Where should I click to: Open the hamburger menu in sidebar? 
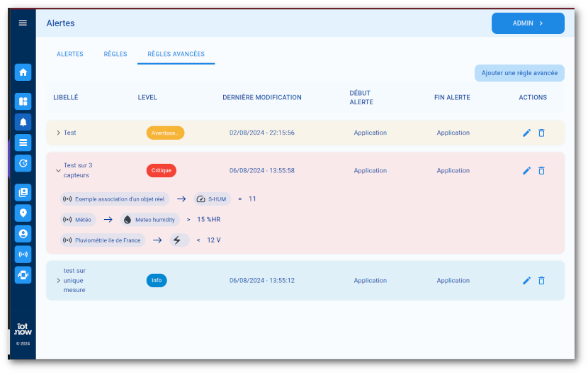coord(23,23)
